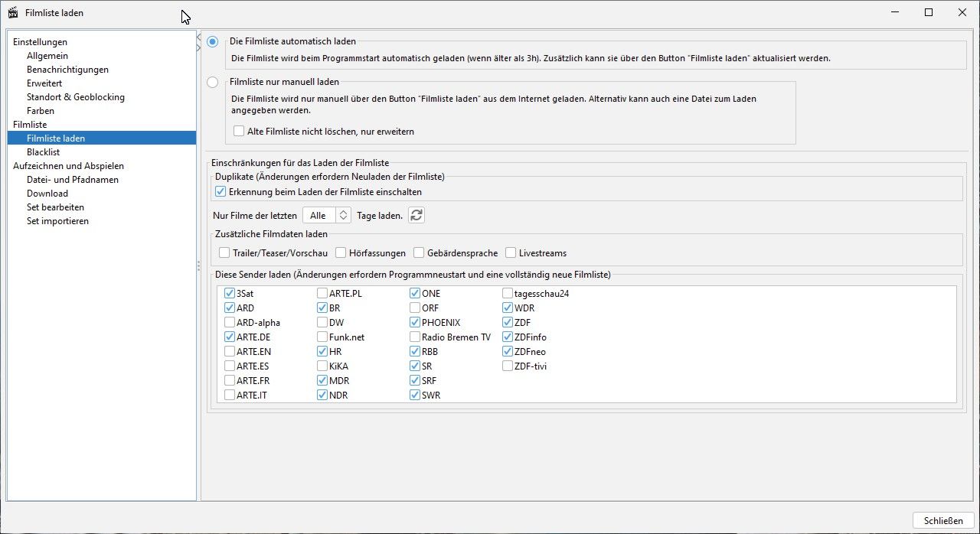Uncheck the MDR channel

pyautogui.click(x=322, y=380)
